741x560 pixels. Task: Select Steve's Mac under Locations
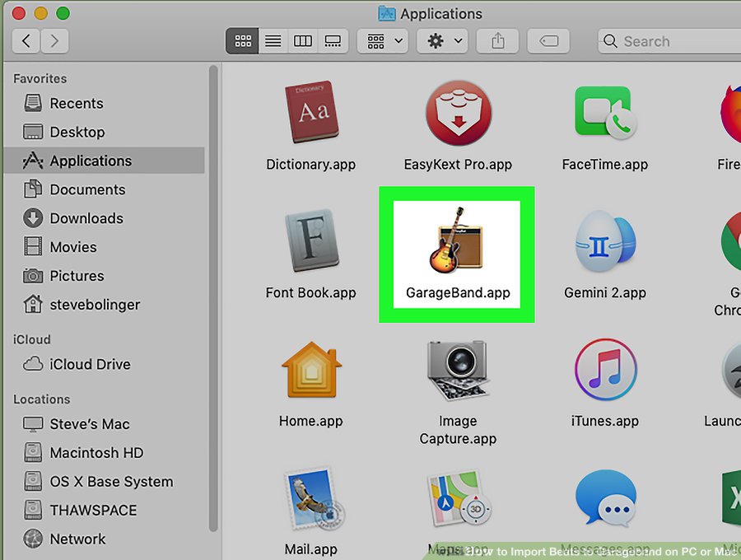pyautogui.click(x=104, y=424)
